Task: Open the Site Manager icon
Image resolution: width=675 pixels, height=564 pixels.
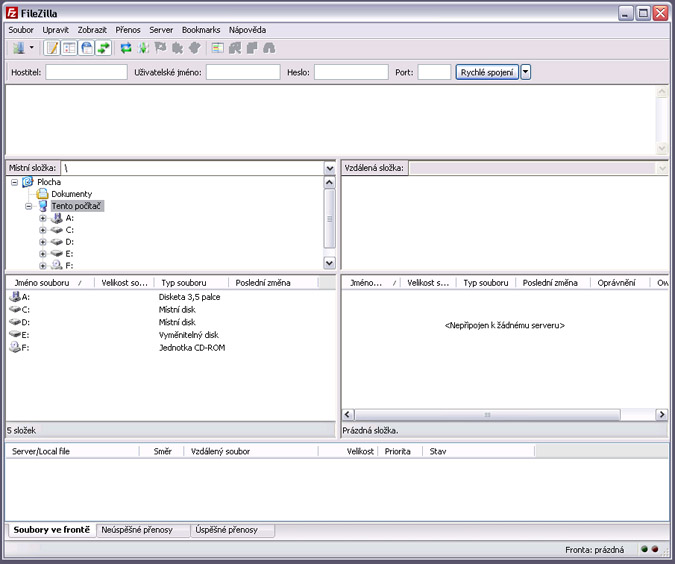Action: coord(18,48)
